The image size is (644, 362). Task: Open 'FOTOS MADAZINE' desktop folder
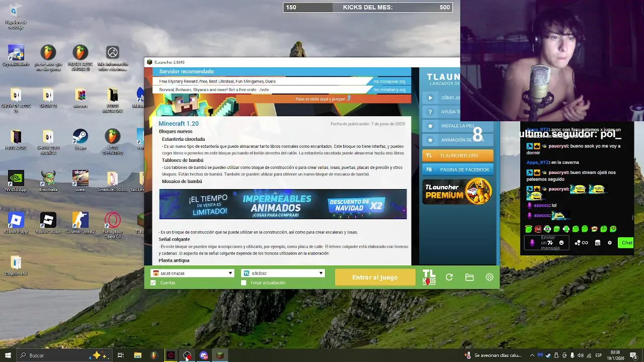(112, 101)
